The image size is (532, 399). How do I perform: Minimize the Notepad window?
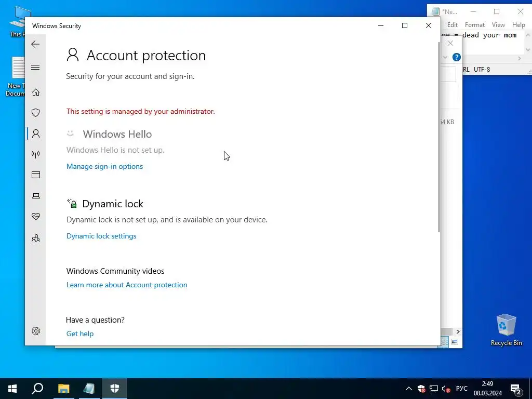(x=473, y=11)
